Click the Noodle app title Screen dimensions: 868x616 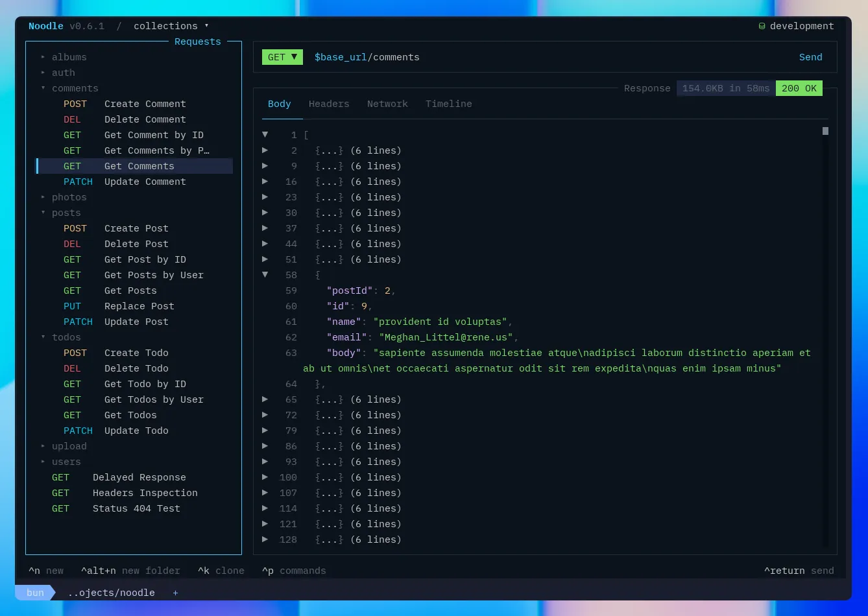tap(46, 26)
